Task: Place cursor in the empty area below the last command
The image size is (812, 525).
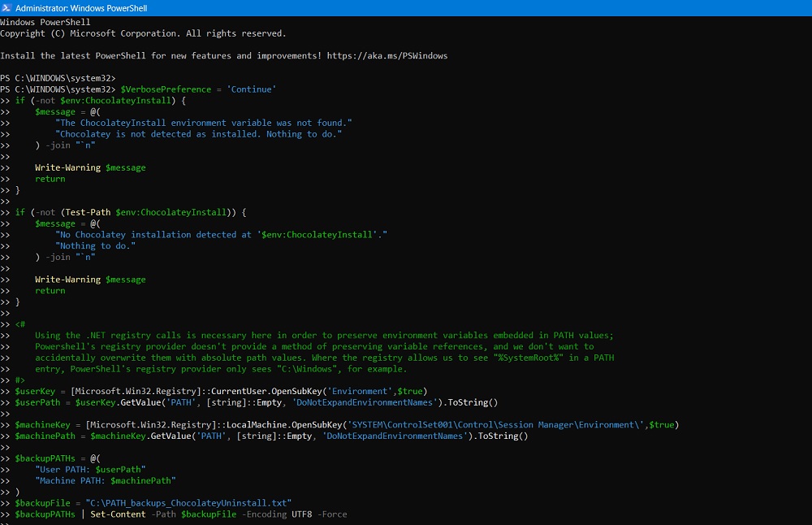Action: (x=325, y=524)
